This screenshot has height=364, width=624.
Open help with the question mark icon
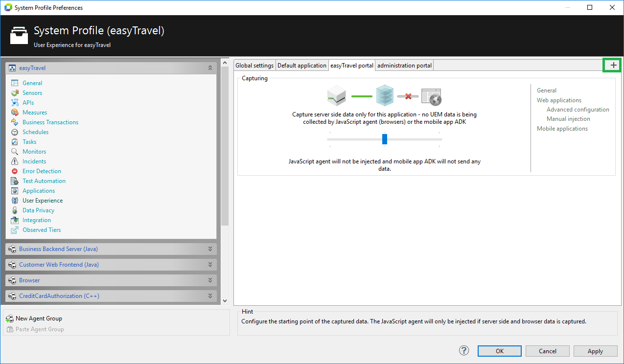464,350
